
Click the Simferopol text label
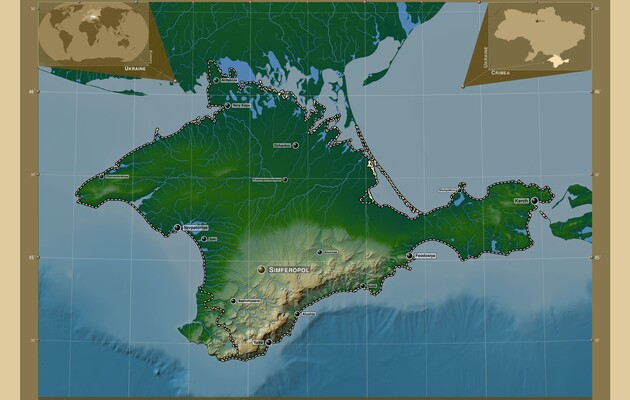tap(289, 270)
